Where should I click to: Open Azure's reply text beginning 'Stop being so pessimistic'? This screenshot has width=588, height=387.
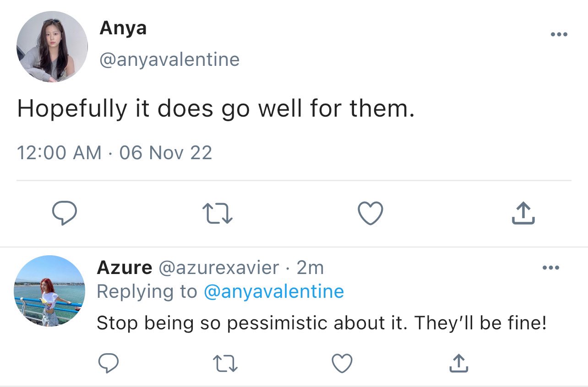point(322,323)
